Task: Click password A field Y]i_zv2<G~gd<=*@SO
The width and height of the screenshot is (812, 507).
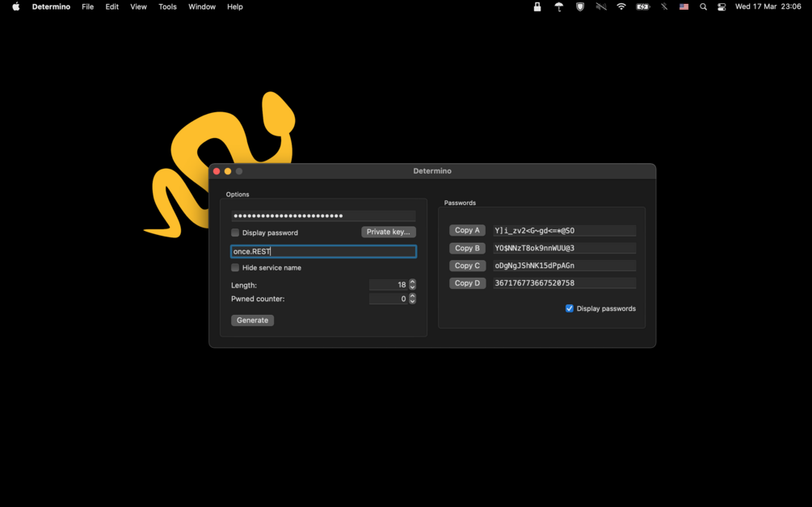Action: coord(565,231)
